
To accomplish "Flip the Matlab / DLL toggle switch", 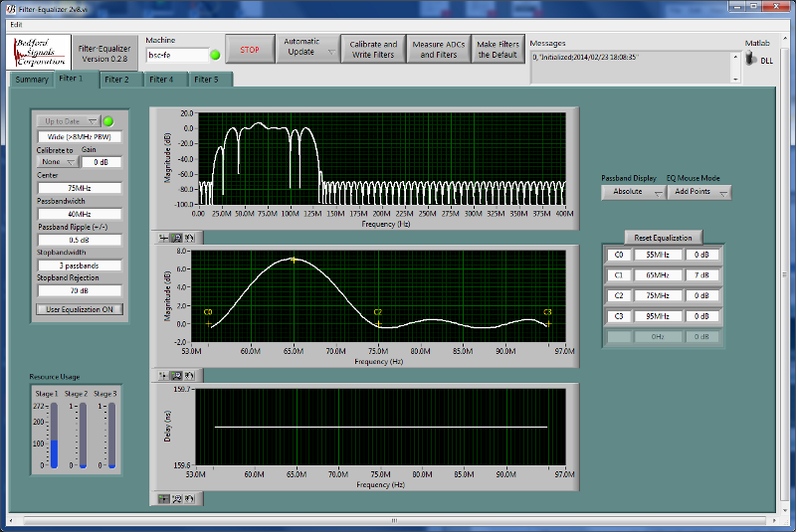I will point(750,59).
